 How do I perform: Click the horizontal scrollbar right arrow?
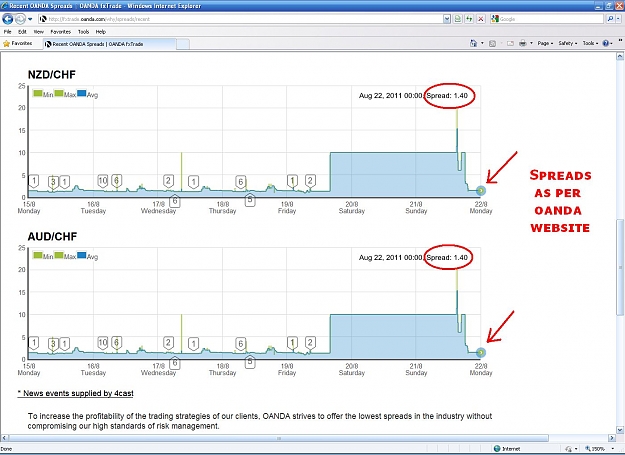click(x=612, y=438)
